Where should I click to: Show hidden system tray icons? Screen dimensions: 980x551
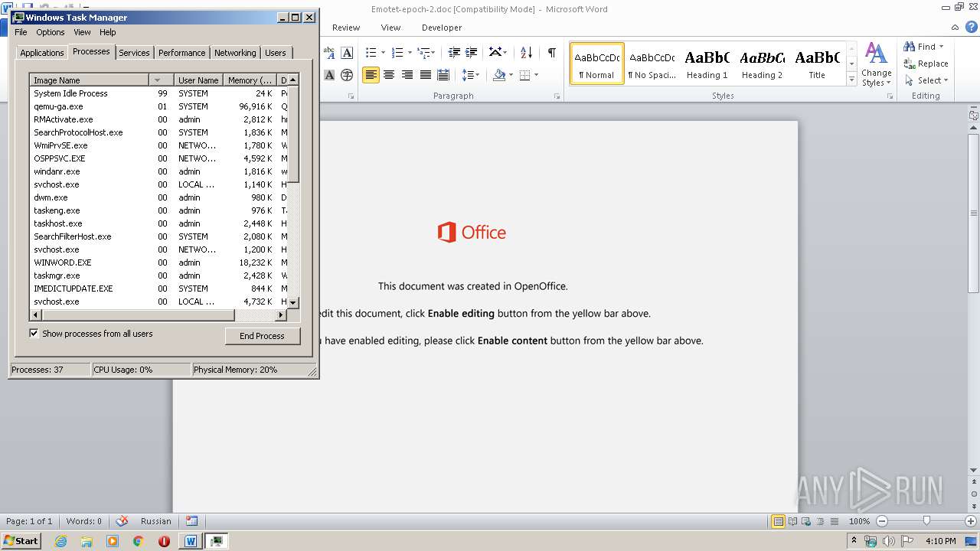point(854,541)
